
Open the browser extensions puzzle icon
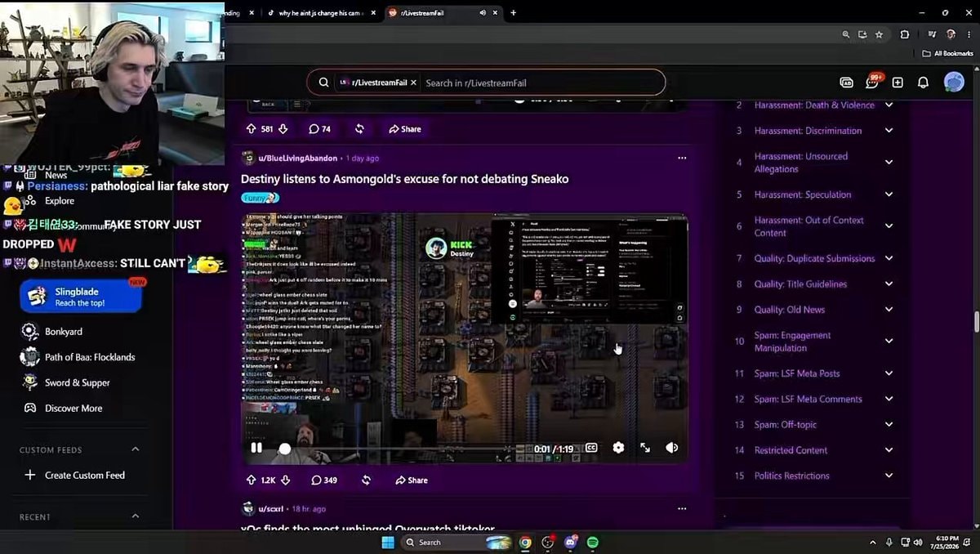pos(904,34)
